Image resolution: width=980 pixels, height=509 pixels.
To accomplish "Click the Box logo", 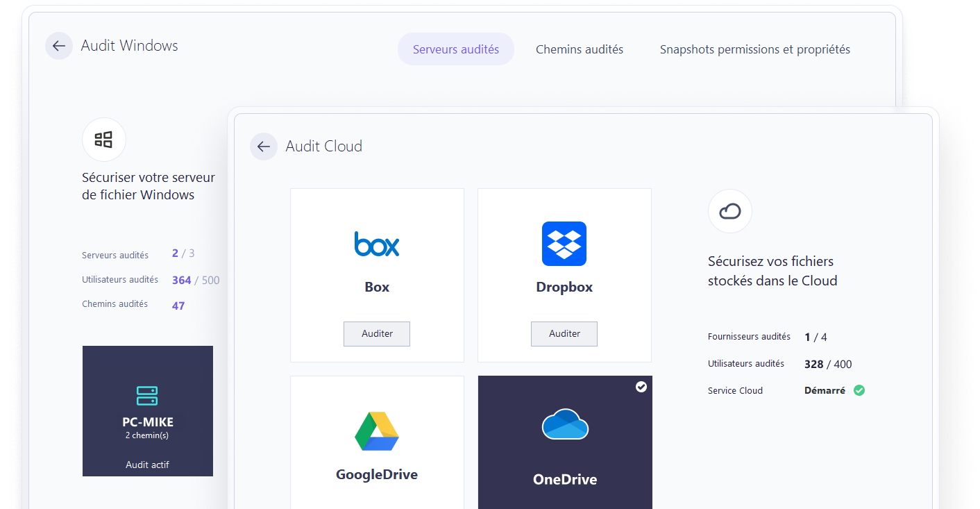I will click(x=377, y=244).
